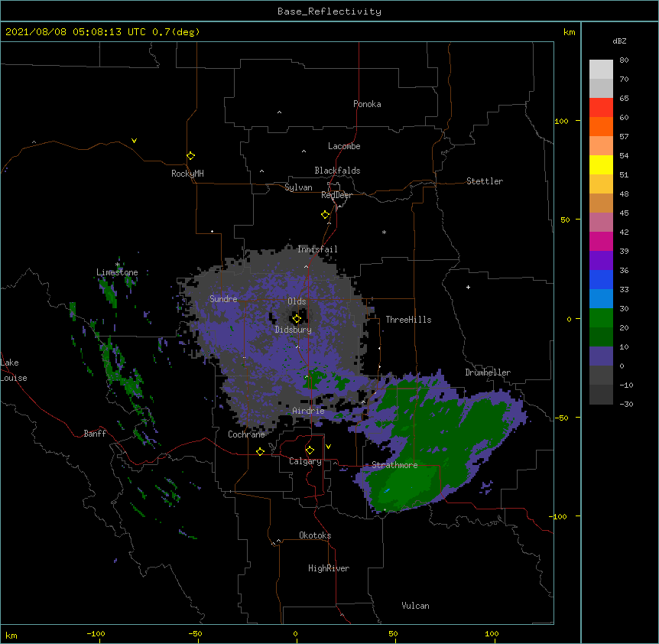Click the 100 tick on the right axis

click(561, 121)
